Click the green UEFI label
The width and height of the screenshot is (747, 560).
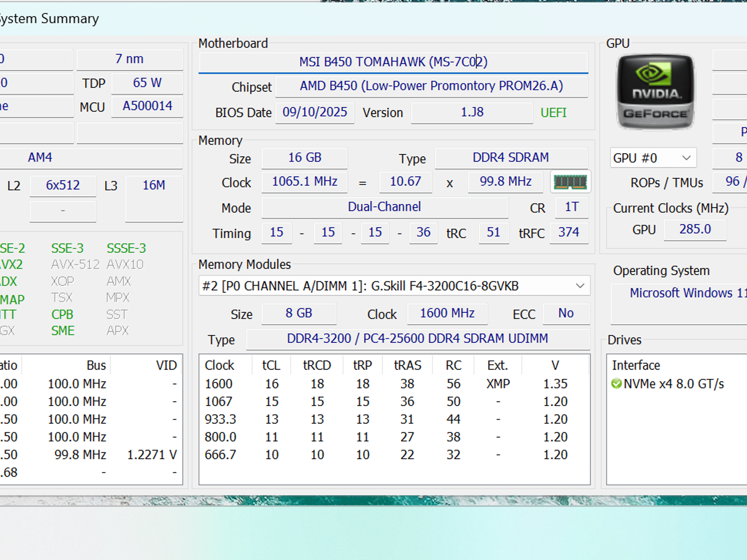[x=553, y=113]
